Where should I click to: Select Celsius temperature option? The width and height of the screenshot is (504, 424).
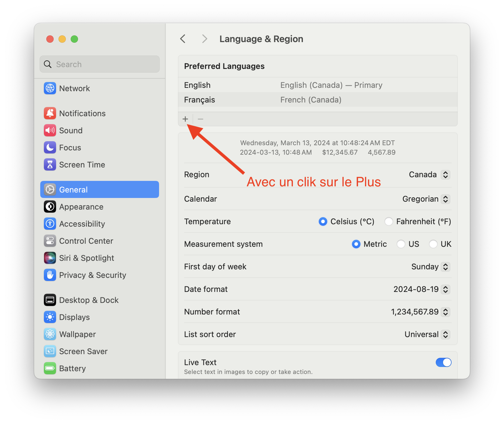tap(323, 221)
